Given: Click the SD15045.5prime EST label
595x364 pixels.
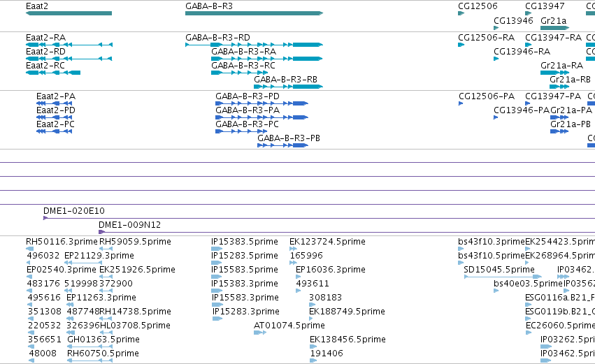Looking at the screenshot, I should 499,270.
